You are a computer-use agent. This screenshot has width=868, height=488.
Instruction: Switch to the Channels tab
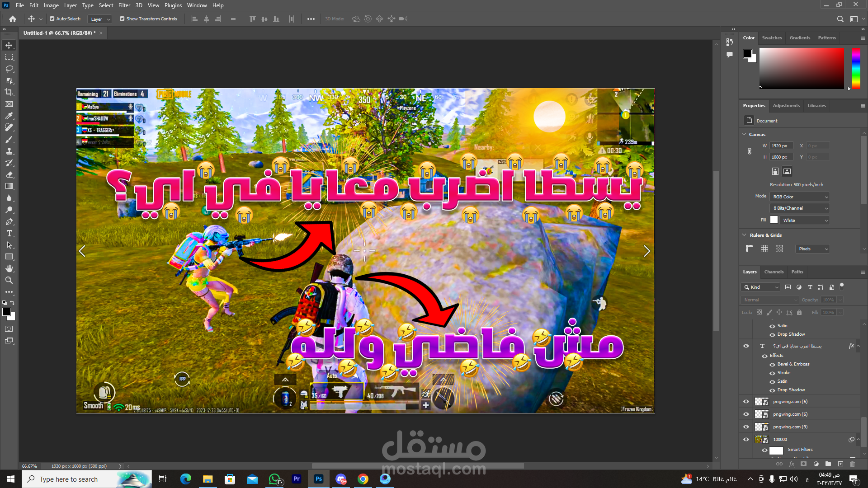(774, 272)
